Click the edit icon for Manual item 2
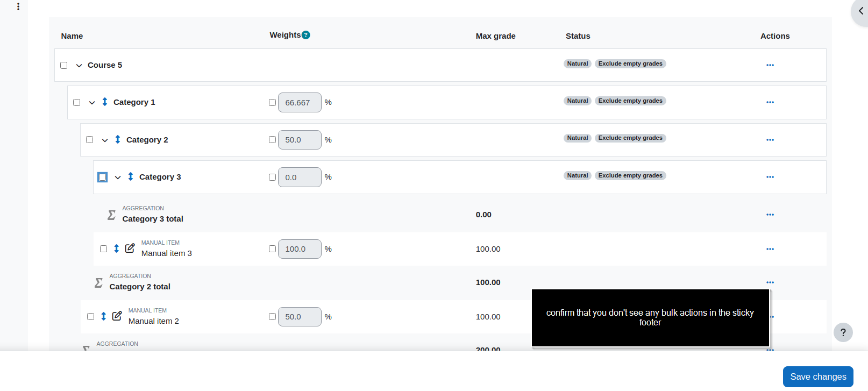This screenshot has height=391, width=868. [x=117, y=316]
